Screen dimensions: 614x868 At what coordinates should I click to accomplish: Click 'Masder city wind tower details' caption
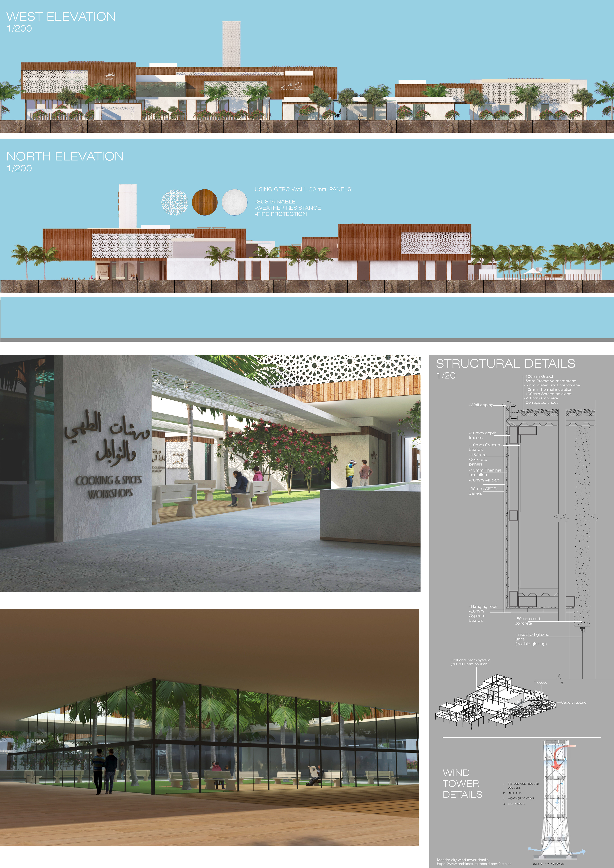click(463, 860)
